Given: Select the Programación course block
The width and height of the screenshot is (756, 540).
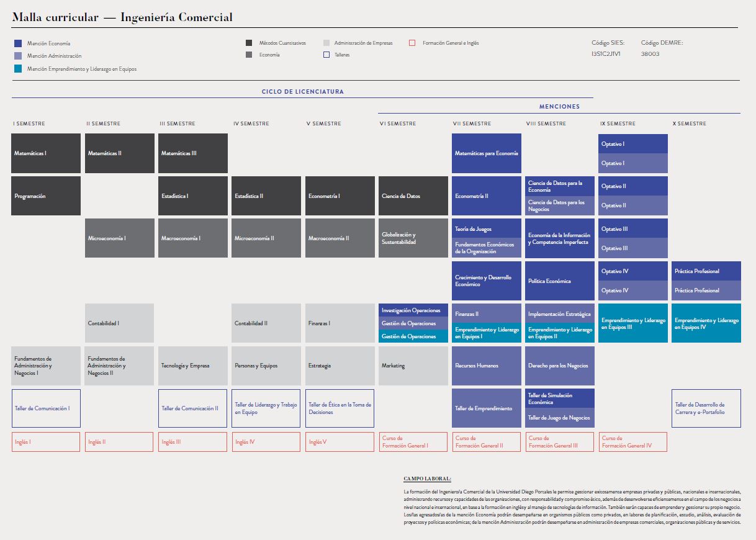Looking at the screenshot, I should tap(46, 196).
